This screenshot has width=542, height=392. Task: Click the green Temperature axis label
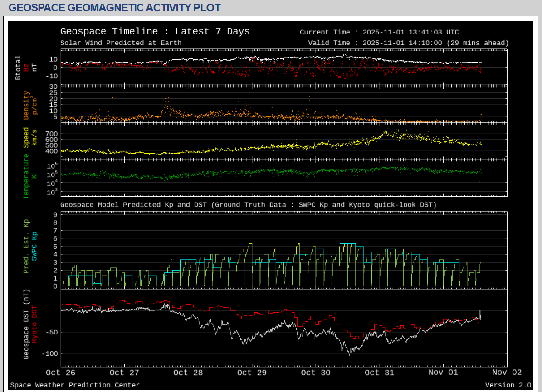(26, 176)
